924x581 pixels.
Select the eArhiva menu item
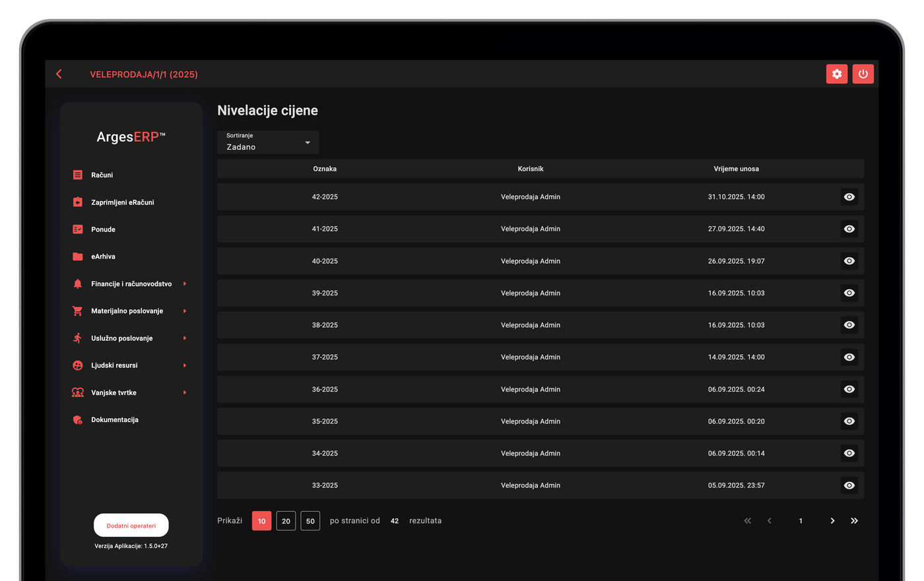[103, 257]
